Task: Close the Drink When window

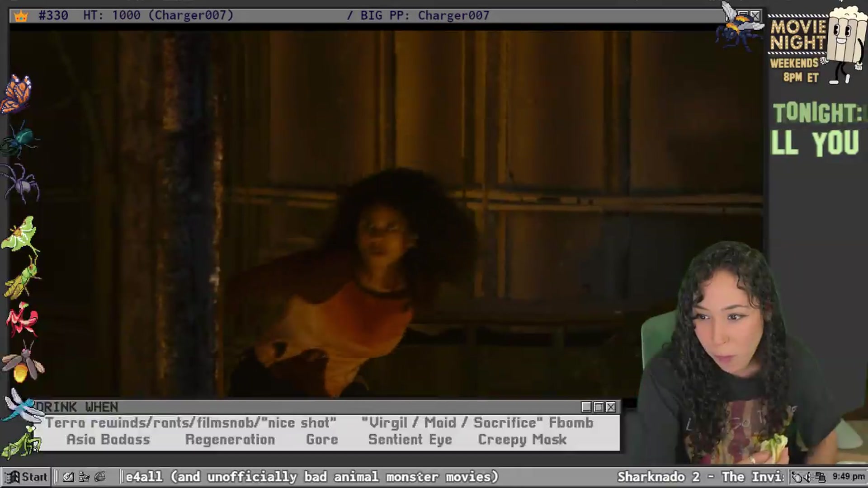Action: click(611, 407)
